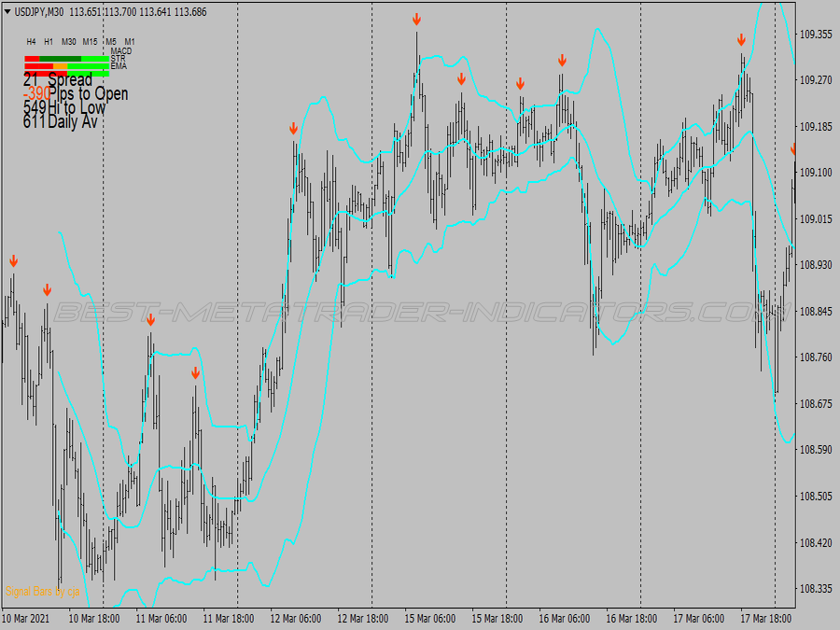Select the sell arrow after the 15 Mar peak near 109.270
Screen dimensions: 840x630
tap(461, 80)
